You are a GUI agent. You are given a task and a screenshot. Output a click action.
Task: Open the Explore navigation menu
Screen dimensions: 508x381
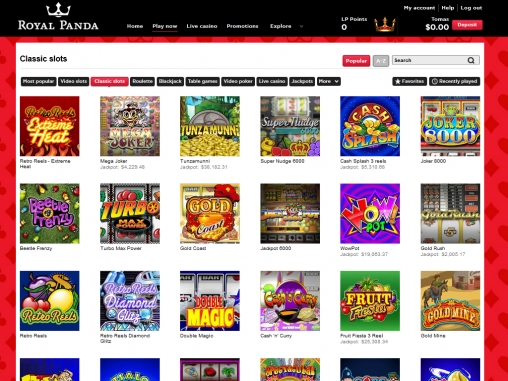280,26
